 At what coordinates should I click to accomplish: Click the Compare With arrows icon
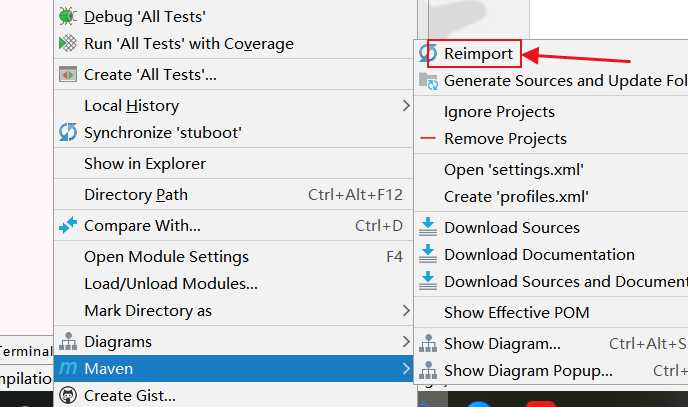coord(68,225)
